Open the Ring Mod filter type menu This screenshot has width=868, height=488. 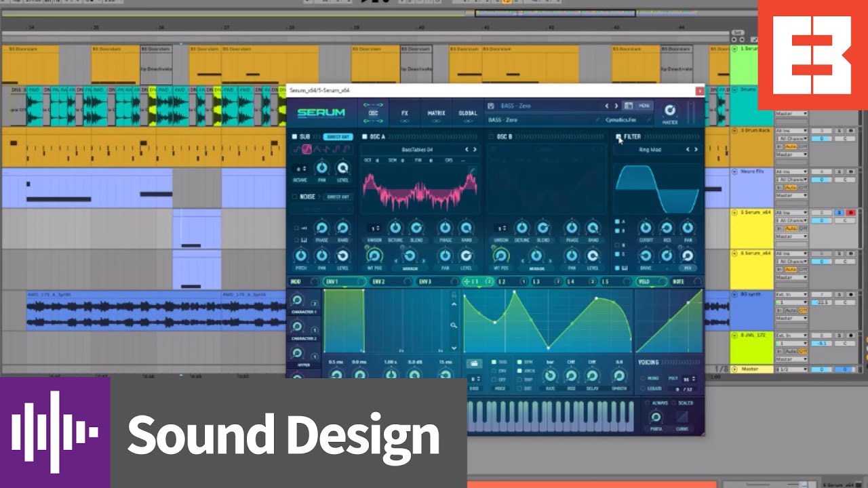pos(650,149)
